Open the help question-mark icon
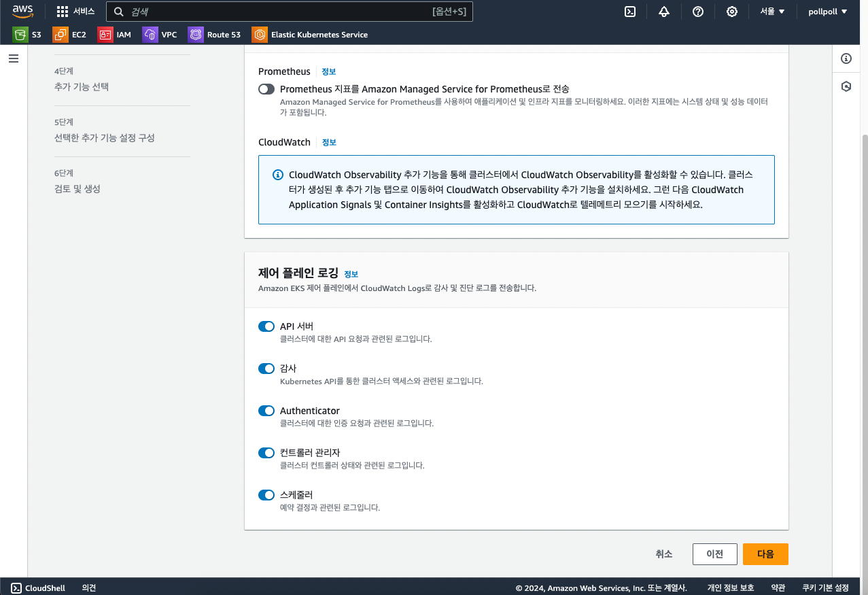868x595 pixels. click(x=698, y=12)
